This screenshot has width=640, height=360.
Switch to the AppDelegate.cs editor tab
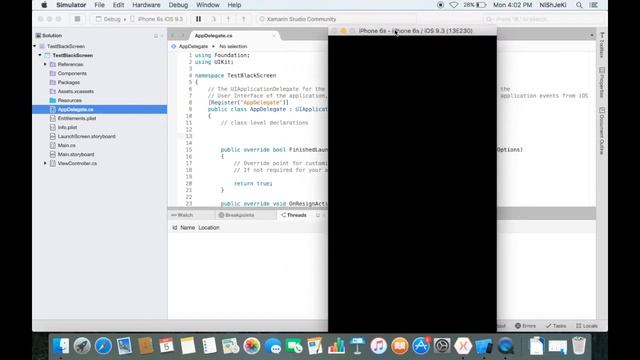213,36
